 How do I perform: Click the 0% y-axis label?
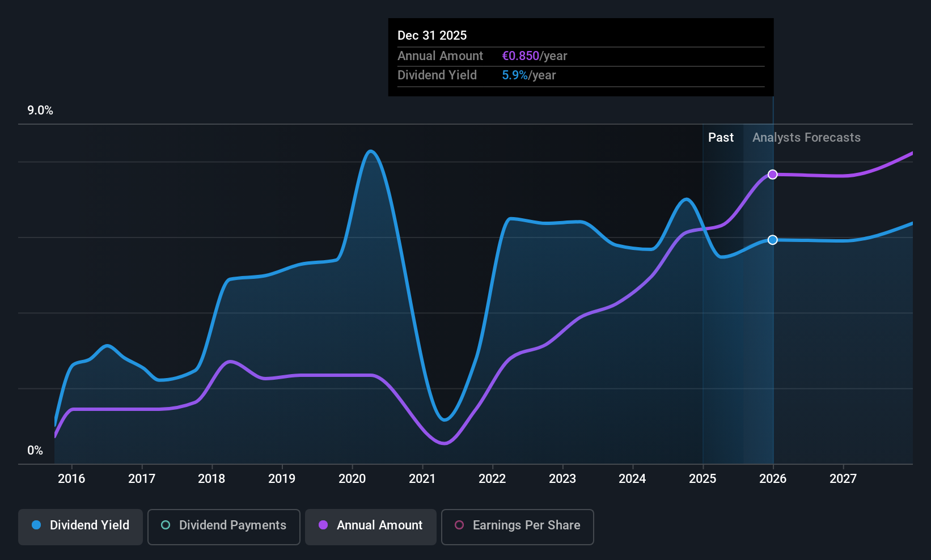35,451
